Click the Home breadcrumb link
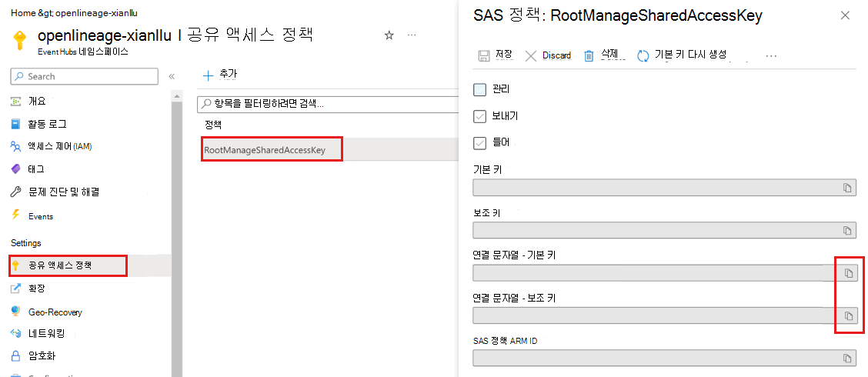Screen dimensions: 868x377 pyautogui.click(x=22, y=12)
